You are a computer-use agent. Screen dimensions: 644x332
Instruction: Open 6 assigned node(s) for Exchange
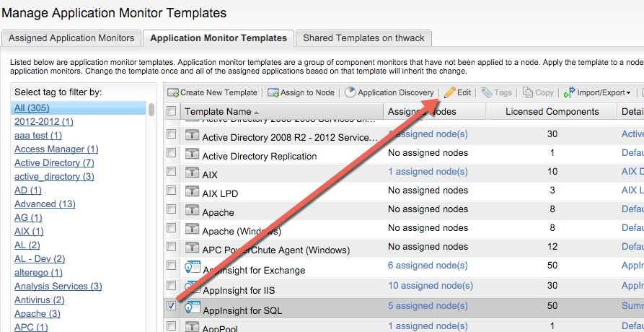click(x=428, y=266)
